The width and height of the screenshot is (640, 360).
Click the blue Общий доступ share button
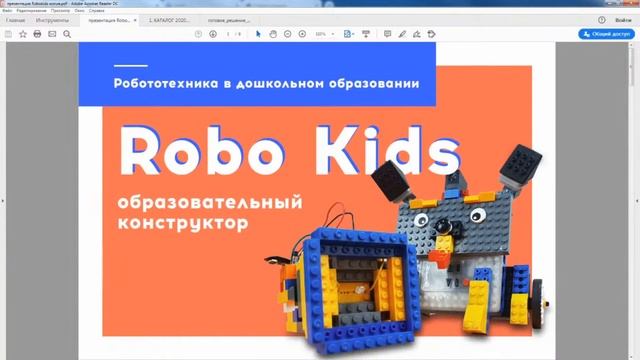pyautogui.click(x=606, y=34)
